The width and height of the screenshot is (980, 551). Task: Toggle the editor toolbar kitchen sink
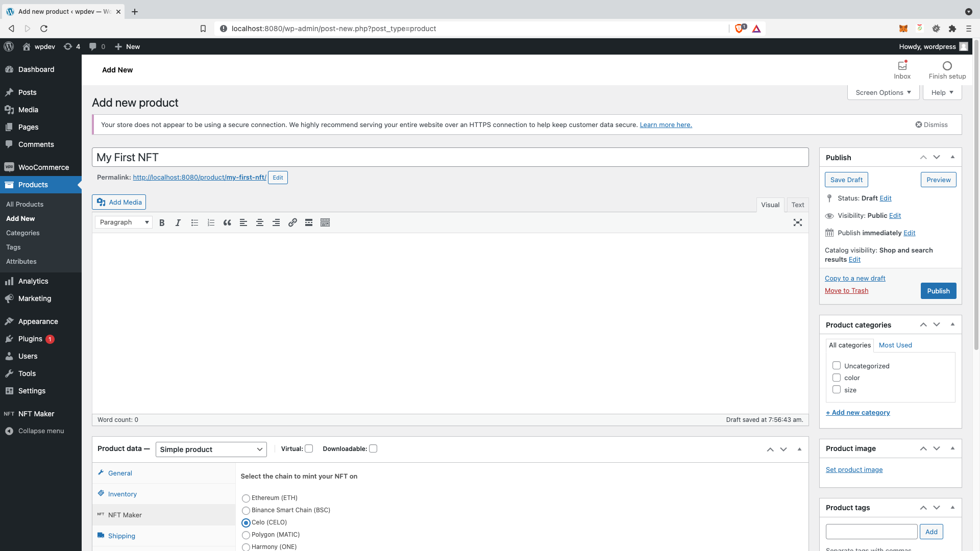325,222
